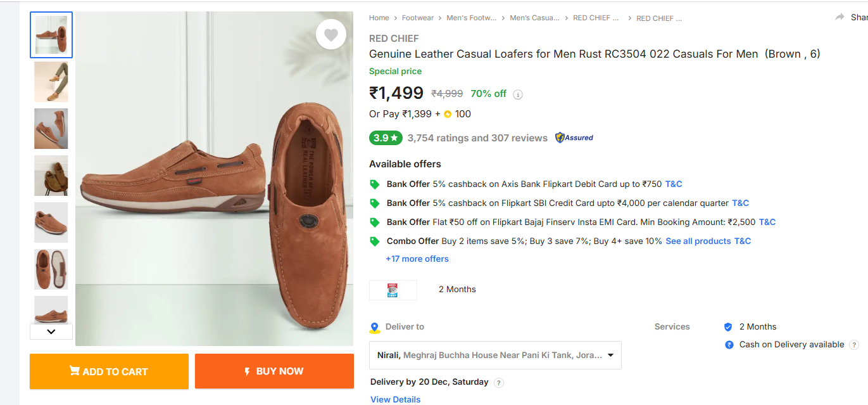Click the help icon beside Cash on Delivery
This screenshot has width=868, height=405.
(x=854, y=345)
